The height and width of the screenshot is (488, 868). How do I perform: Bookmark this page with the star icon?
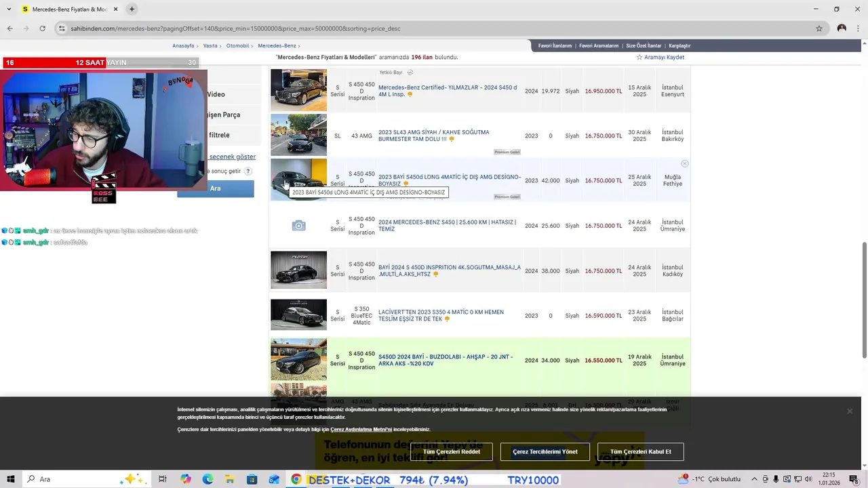pyautogui.click(x=819, y=28)
